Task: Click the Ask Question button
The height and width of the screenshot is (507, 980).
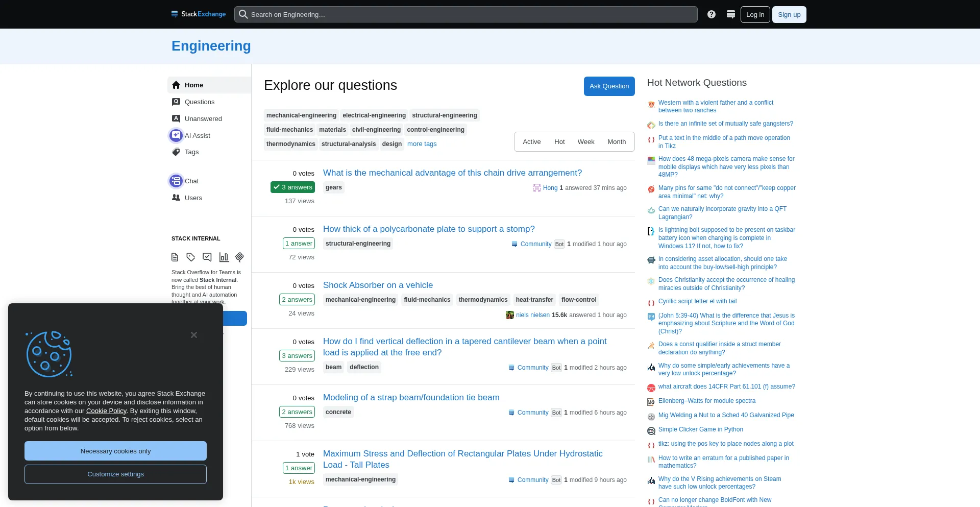Action: tap(609, 86)
